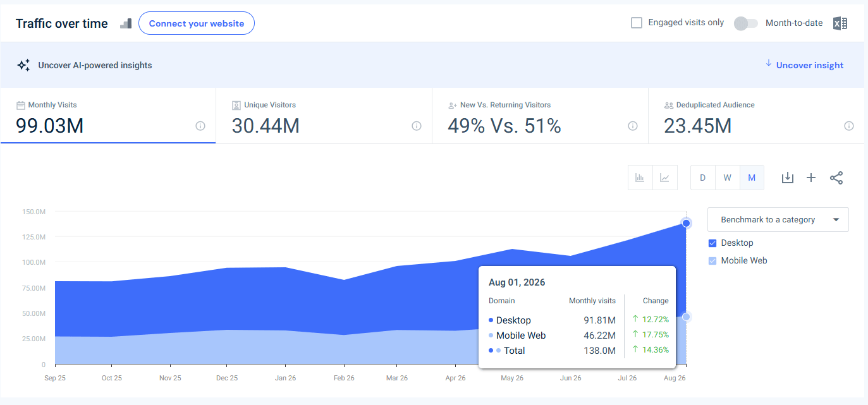This screenshot has height=405, width=868.
Task: Click the Sep 25 axis label
Action: pyautogui.click(x=56, y=378)
